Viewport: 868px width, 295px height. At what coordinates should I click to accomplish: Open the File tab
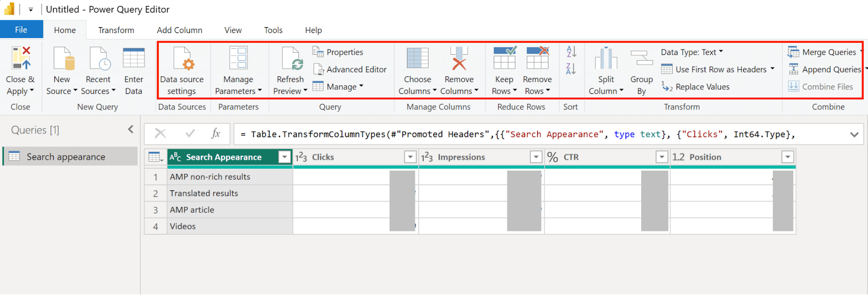(x=21, y=30)
